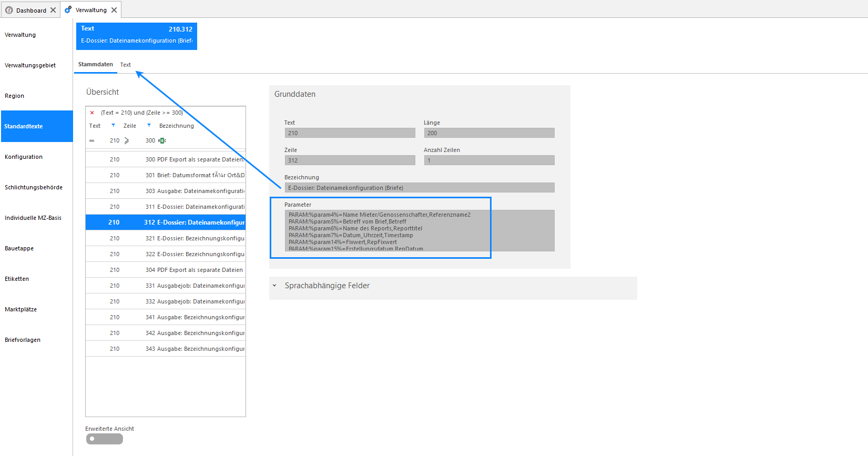Image resolution: width=868 pixels, height=456 pixels.
Task: Click the Zeile filter value 300
Action: [150, 140]
